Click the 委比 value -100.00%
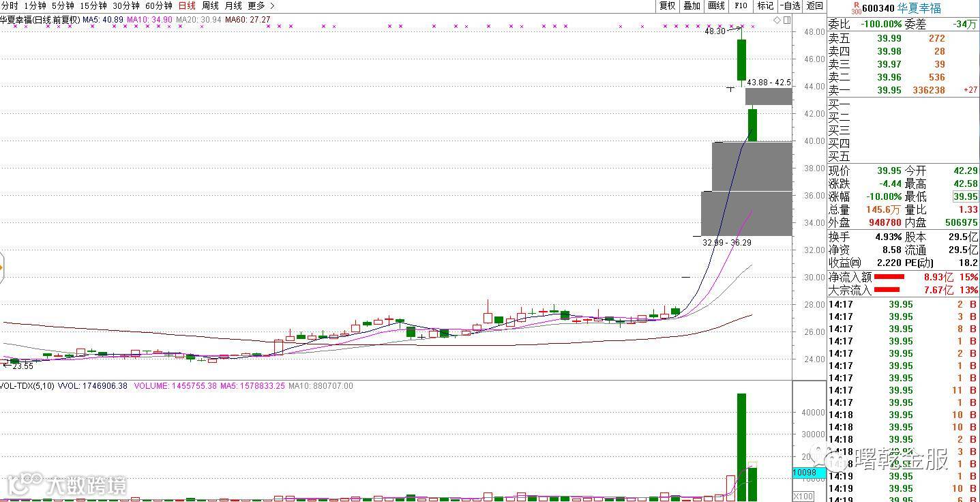The image size is (980, 502). click(880, 24)
